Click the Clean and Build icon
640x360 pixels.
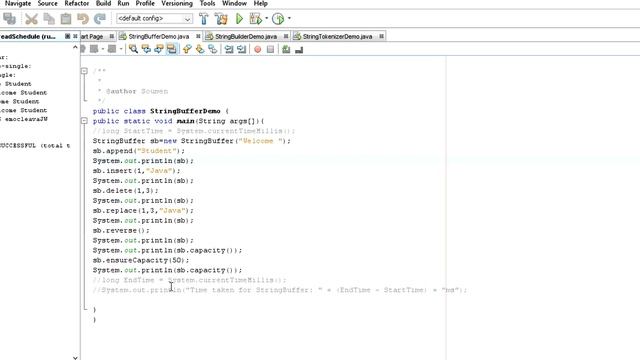point(221,19)
